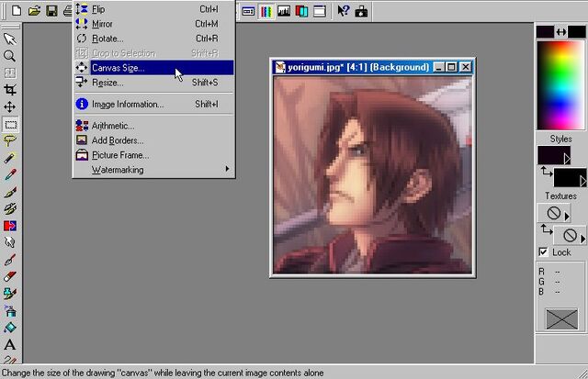
Task: Click the background Textures button
Action: [x=570, y=236]
